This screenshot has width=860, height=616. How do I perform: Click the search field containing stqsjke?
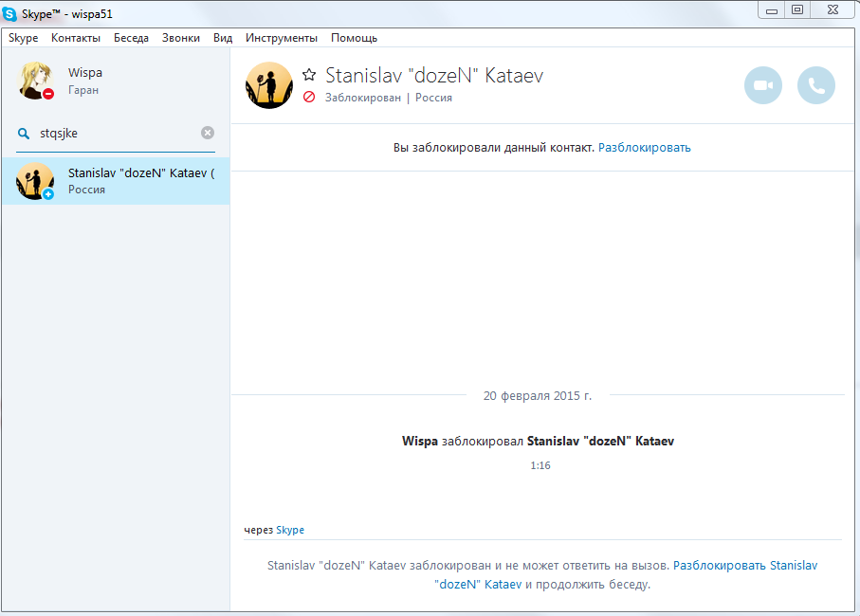(118, 134)
